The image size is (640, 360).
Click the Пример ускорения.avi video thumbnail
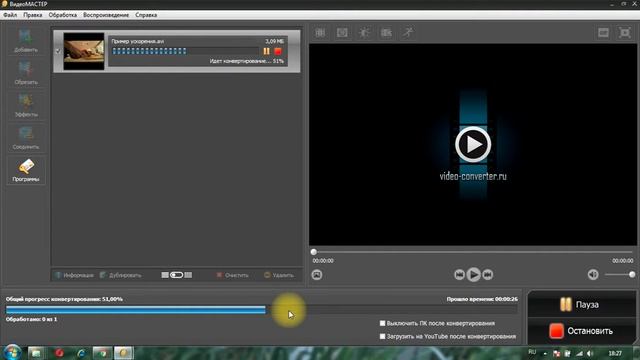(x=84, y=51)
